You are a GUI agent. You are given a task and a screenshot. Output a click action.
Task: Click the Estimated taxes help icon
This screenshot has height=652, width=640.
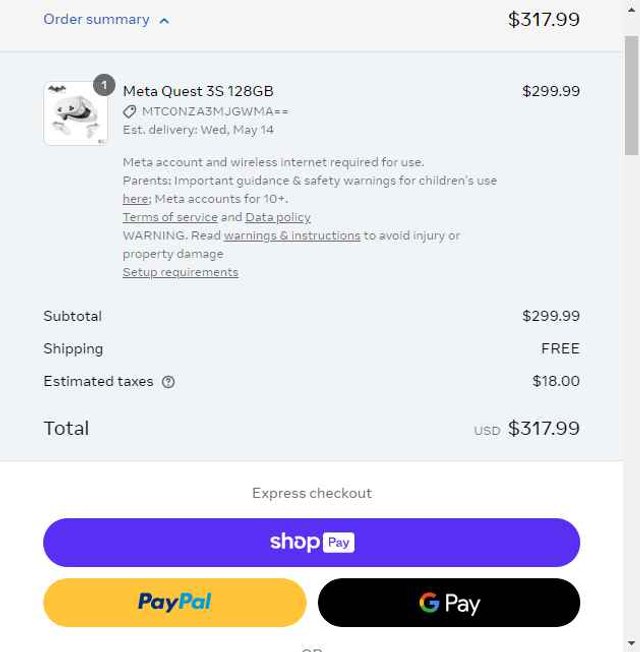[x=168, y=382]
